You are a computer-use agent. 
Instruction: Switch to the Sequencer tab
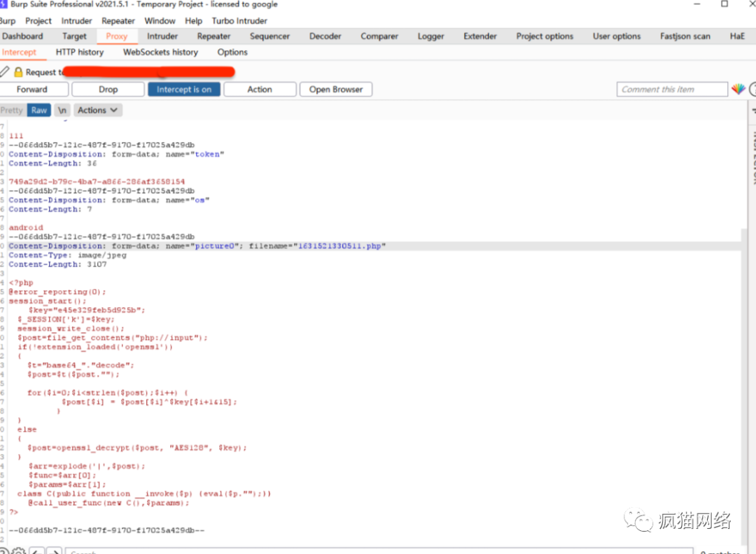269,36
